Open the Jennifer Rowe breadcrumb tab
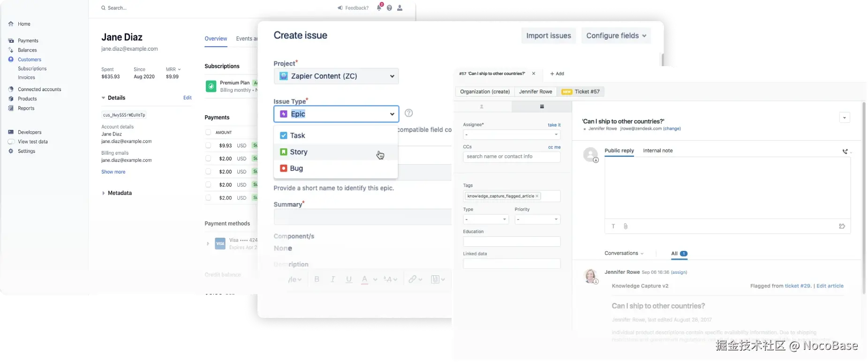The image size is (868, 362). 535,92
